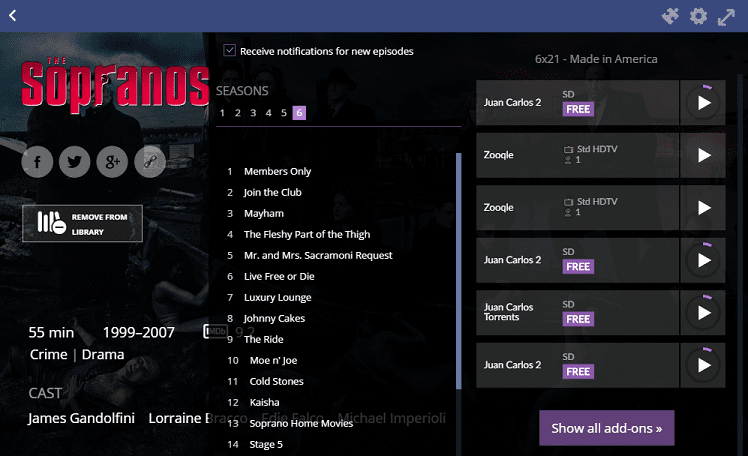748x456 pixels.
Task: Click cast member James Gandolfini
Action: (x=81, y=418)
